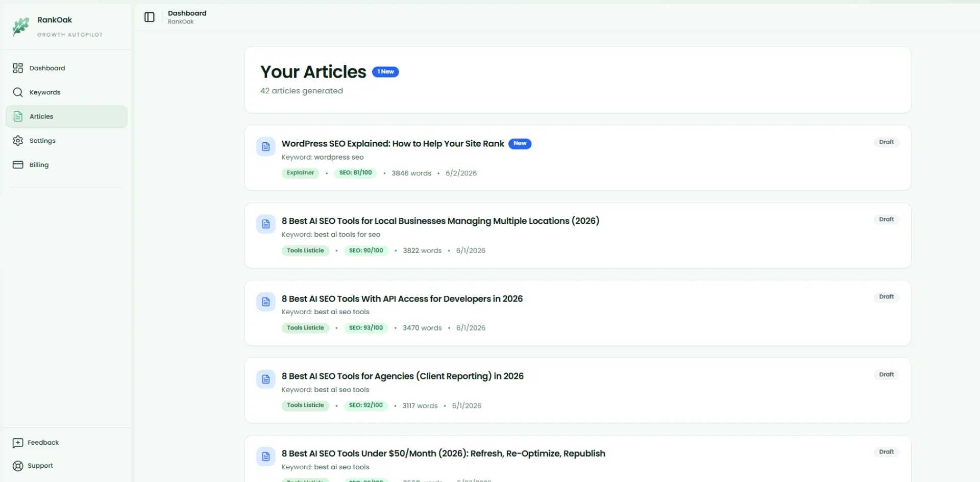This screenshot has height=482, width=980.
Task: Select the Articles menu item
Action: (x=66, y=116)
